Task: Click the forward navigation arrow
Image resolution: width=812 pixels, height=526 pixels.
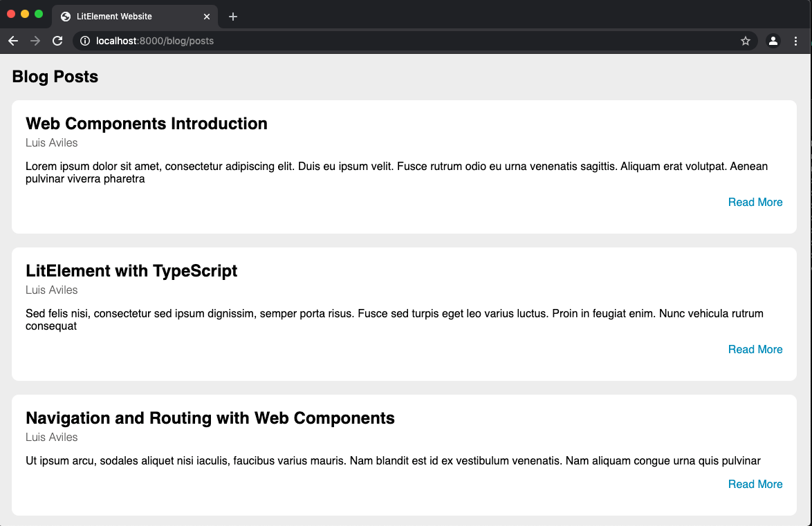Action: coord(35,41)
